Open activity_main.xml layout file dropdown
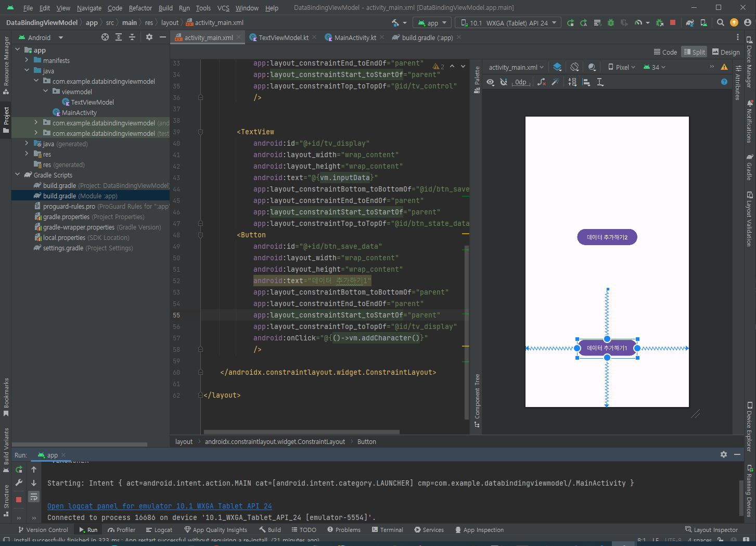This screenshot has width=756, height=546. tap(516, 67)
